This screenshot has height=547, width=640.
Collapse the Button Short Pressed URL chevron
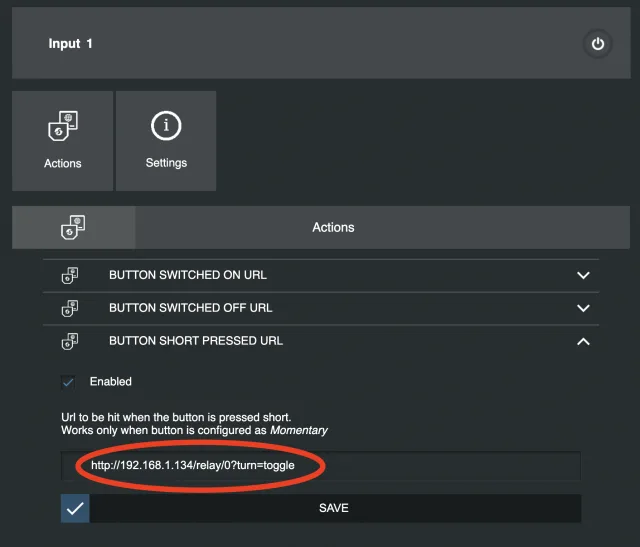click(584, 341)
